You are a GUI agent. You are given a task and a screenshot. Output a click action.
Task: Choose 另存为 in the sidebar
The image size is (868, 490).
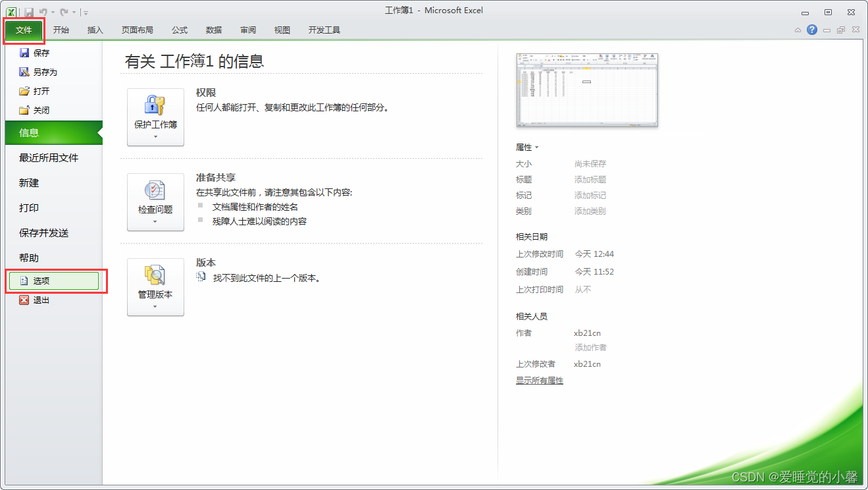[x=53, y=72]
